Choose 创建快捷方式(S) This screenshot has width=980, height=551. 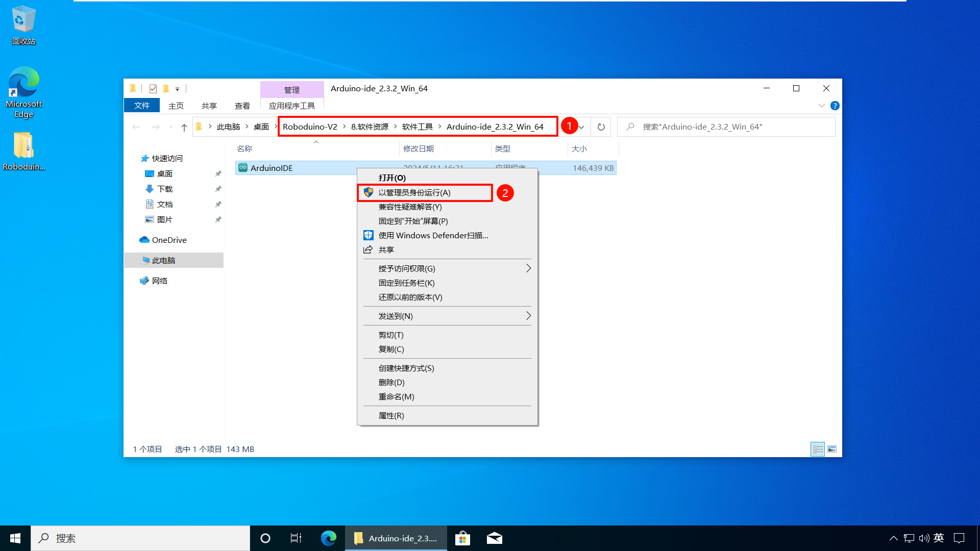coord(447,368)
